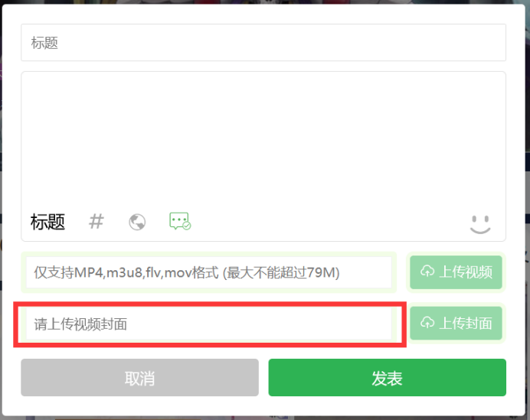Click the cloud icon on 上传封面 button
The height and width of the screenshot is (420, 530).
(x=427, y=322)
